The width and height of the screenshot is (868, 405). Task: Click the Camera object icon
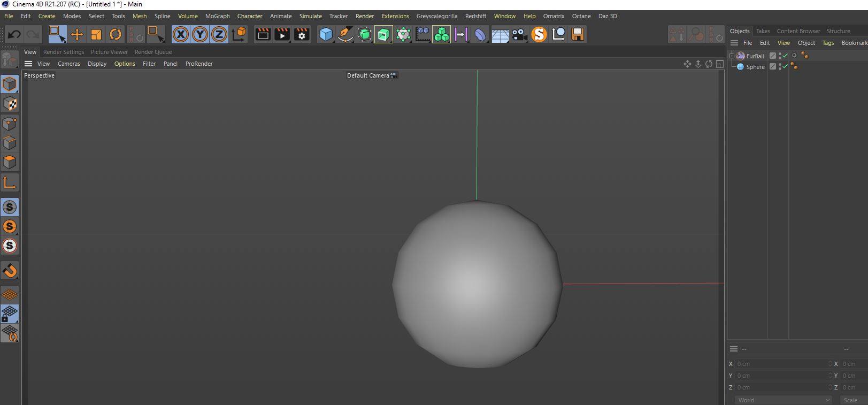(x=519, y=35)
